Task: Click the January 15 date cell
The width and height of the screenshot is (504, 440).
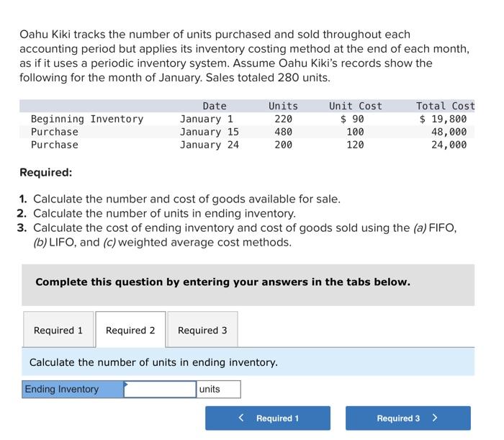Action: click(x=209, y=132)
